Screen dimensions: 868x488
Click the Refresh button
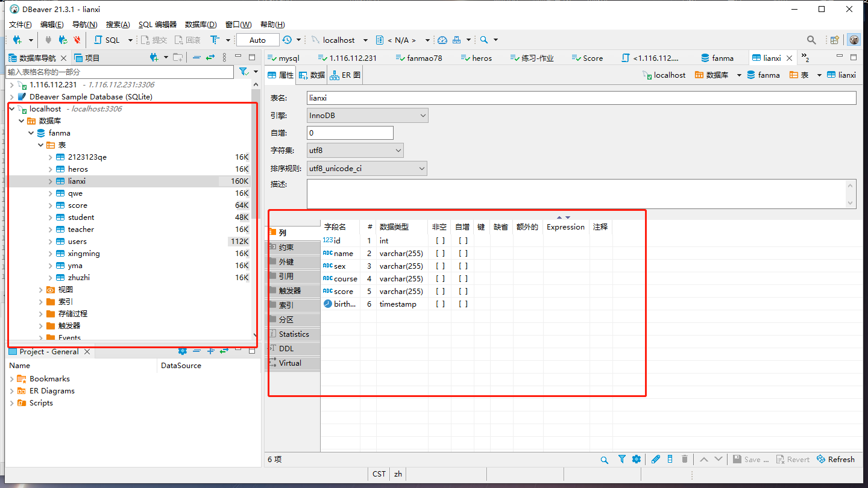coord(835,459)
